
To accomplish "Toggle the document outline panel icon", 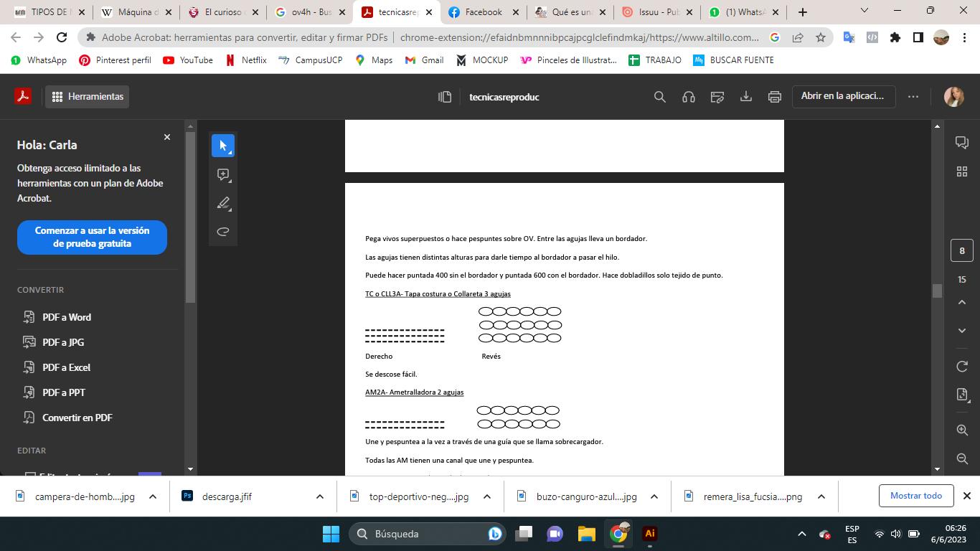I will pyautogui.click(x=445, y=97).
